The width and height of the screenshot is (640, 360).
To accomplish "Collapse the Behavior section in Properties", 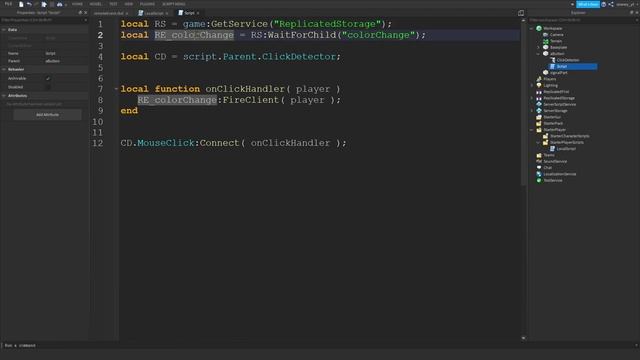I will point(4,69).
